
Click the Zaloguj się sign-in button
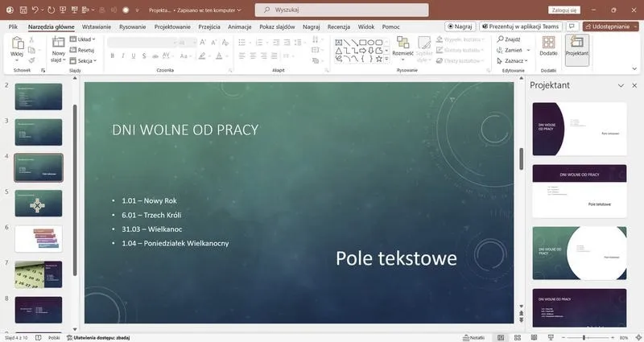click(564, 10)
